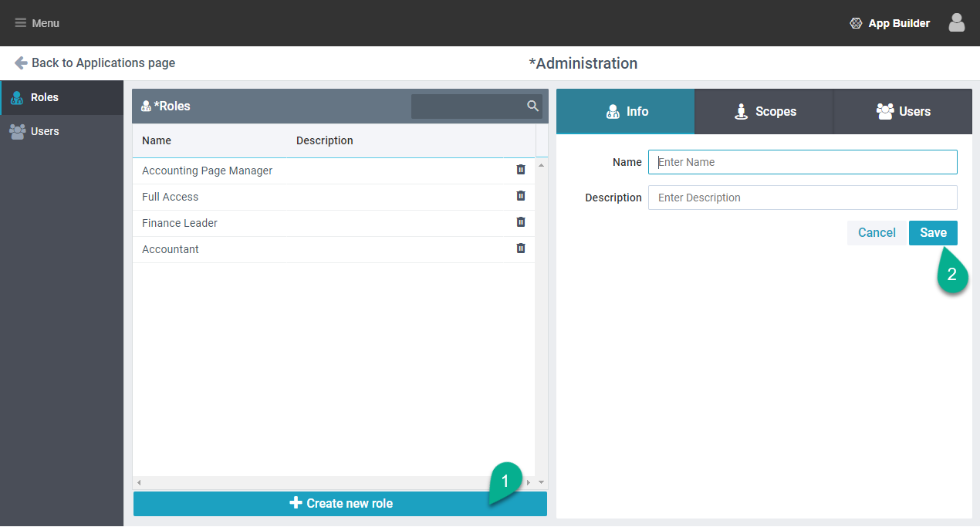Screen dimensions: 980x527
Task: Click the Enter Name input field
Action: click(803, 162)
